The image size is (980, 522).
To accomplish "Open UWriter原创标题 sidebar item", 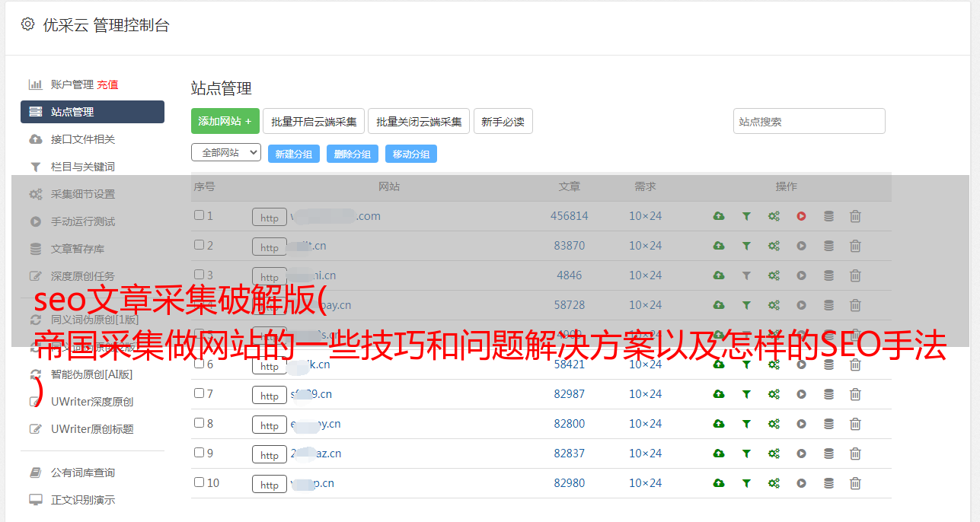I will (x=92, y=429).
